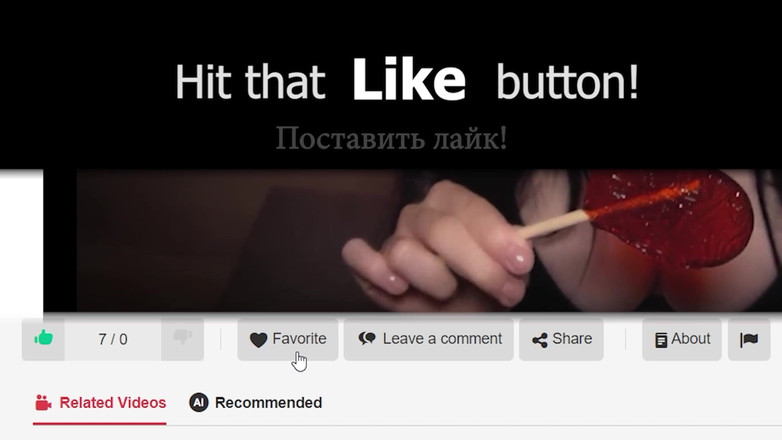Click the word button! in overlay headline
Viewport: 782px width, 440px height.
click(567, 81)
